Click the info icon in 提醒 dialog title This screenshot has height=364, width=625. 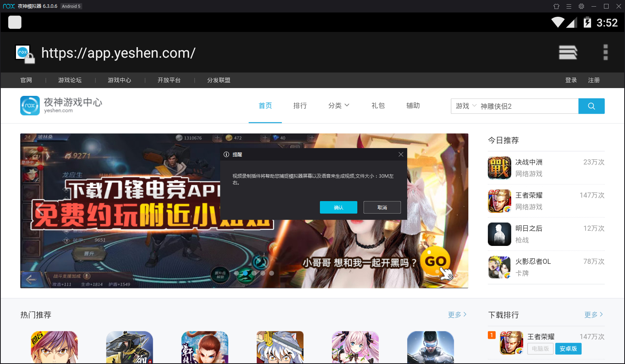(226, 154)
